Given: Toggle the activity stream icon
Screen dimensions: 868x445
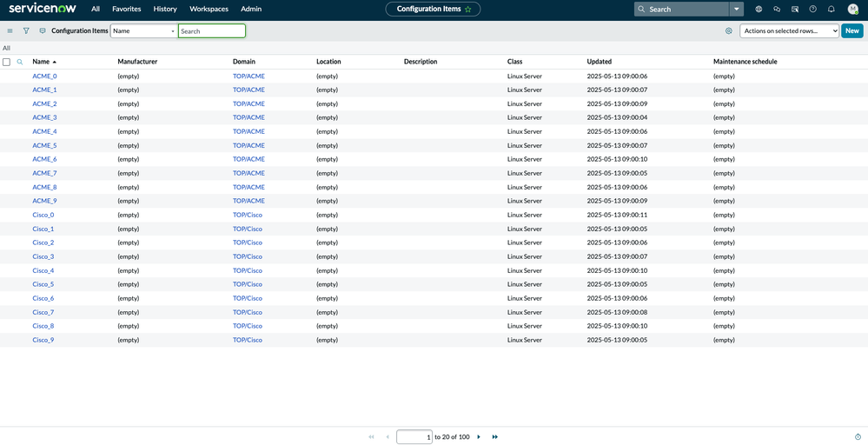Looking at the screenshot, I should [x=43, y=31].
